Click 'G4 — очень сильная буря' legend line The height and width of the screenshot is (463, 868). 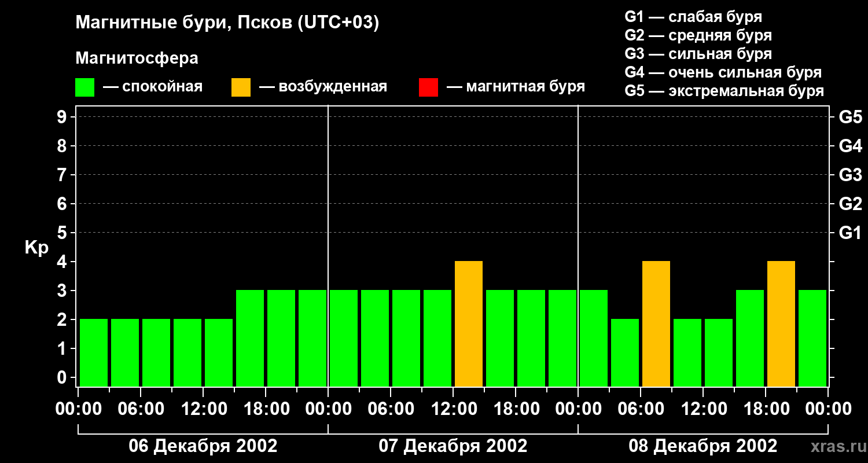[x=723, y=72]
